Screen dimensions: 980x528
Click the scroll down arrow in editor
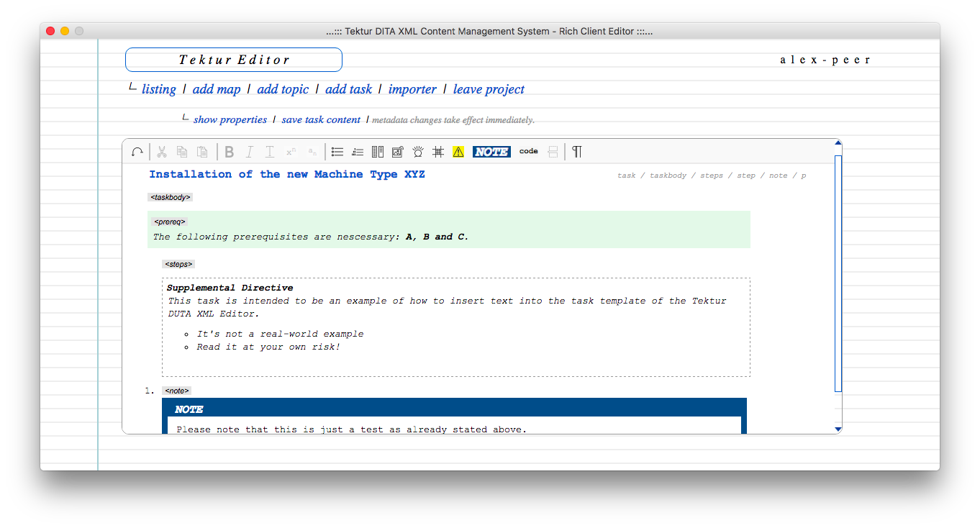tap(838, 429)
